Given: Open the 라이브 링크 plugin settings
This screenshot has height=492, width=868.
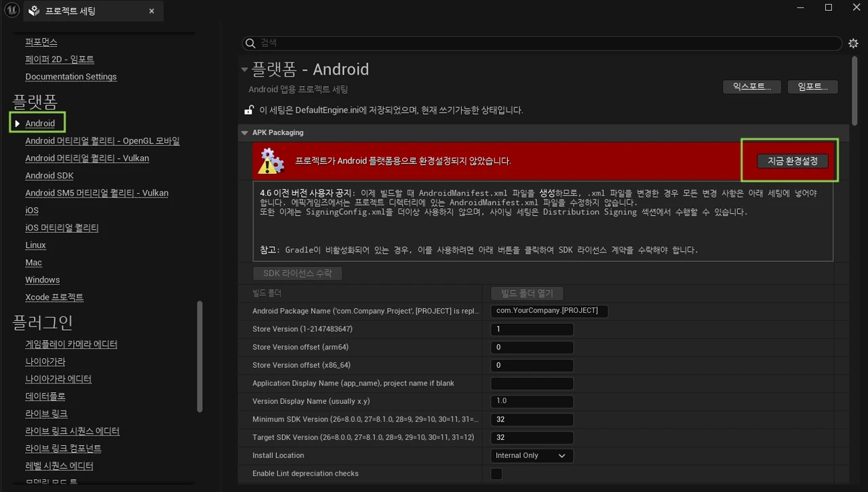Looking at the screenshot, I should pos(45,413).
